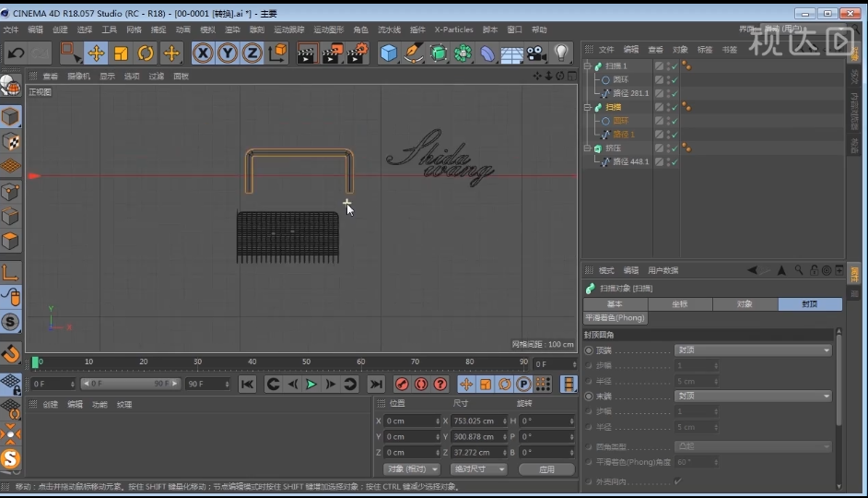Go to end of animation
The width and height of the screenshot is (868, 498).
376,384
